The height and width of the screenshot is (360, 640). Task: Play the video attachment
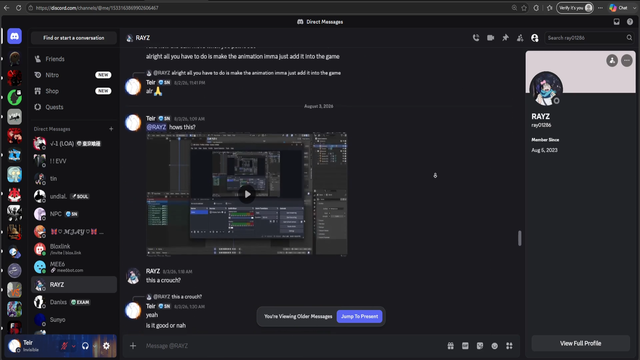(247, 194)
